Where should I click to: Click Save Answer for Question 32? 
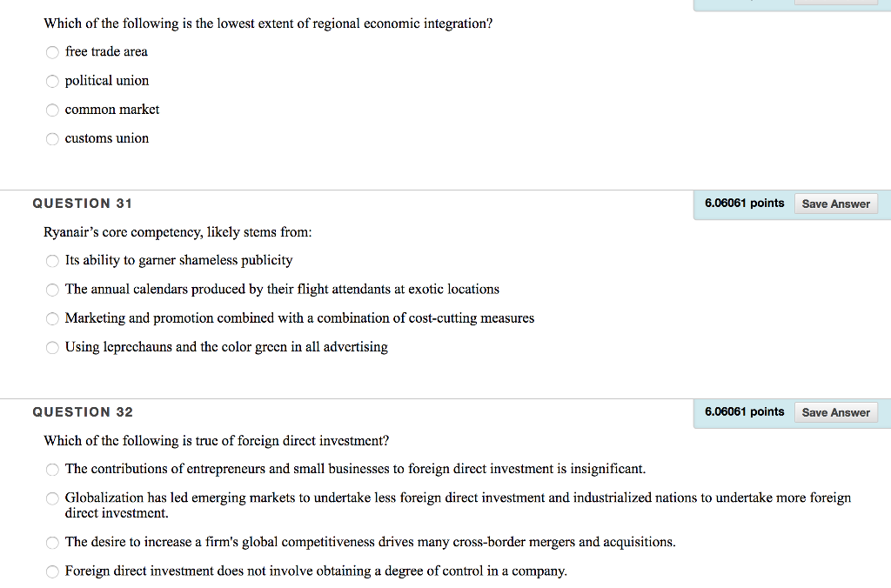835,411
